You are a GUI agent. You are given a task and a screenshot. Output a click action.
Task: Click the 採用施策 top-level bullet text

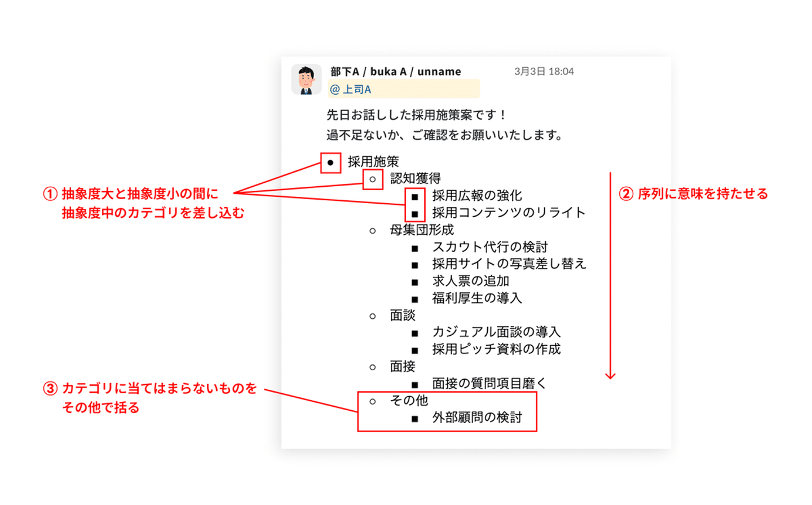click(373, 162)
